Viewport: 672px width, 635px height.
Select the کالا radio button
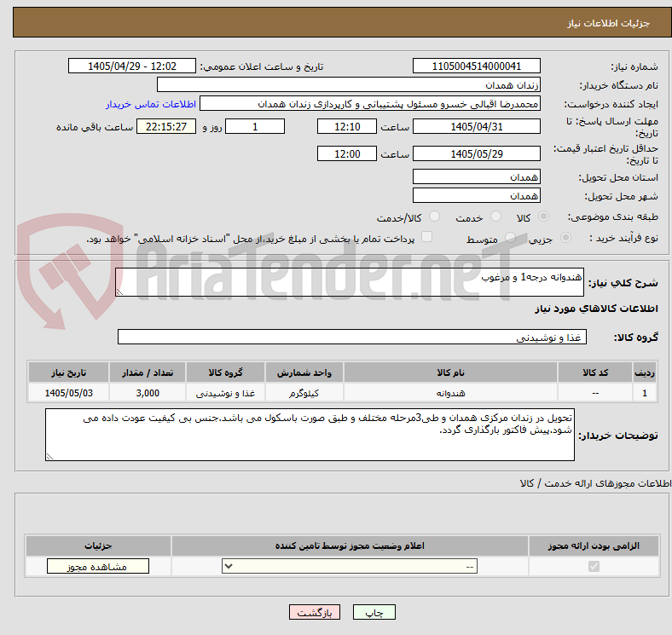pyautogui.click(x=543, y=216)
